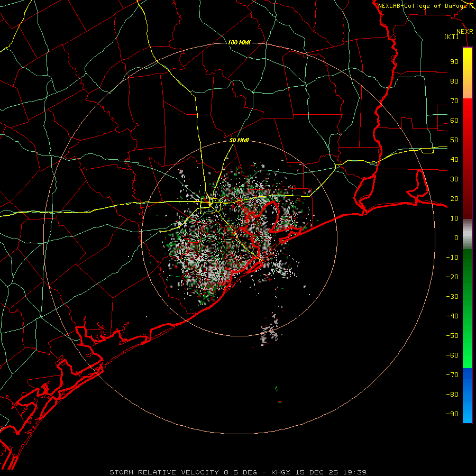476x476 pixels.
Task: Click the -90 knot label on colorbar
Action: tap(452, 414)
